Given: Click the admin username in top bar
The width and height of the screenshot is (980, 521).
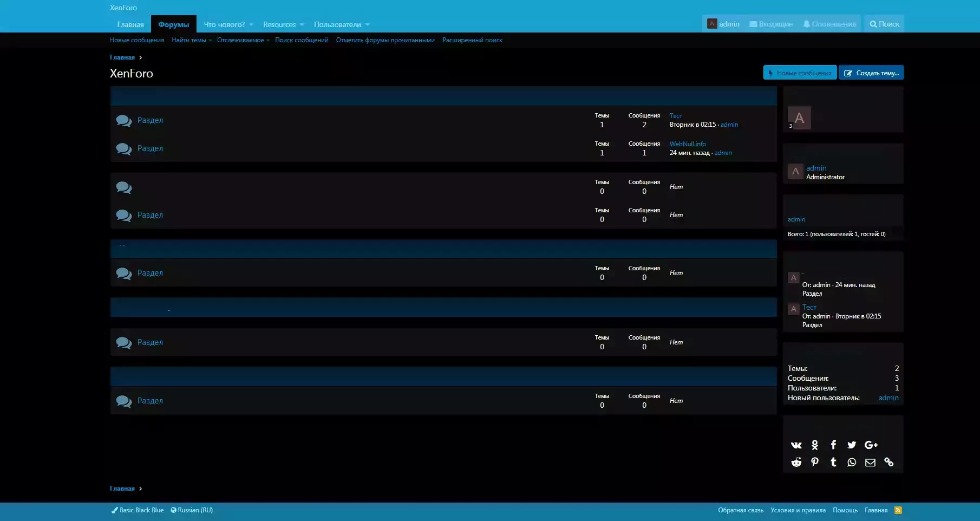Looking at the screenshot, I should coord(729,24).
